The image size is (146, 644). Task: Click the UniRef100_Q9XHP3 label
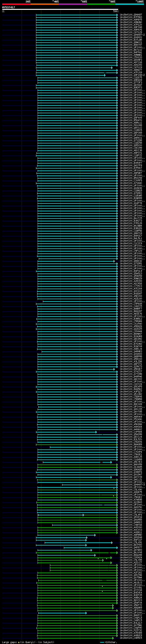pos(131,60)
